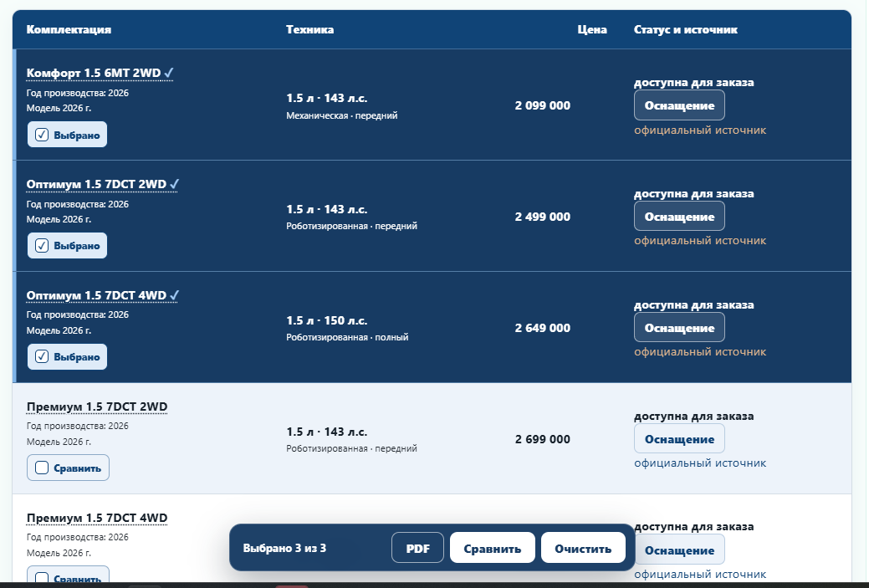Show Оснащение for Оптимум 1.5 7DCT 2WD

point(679,216)
